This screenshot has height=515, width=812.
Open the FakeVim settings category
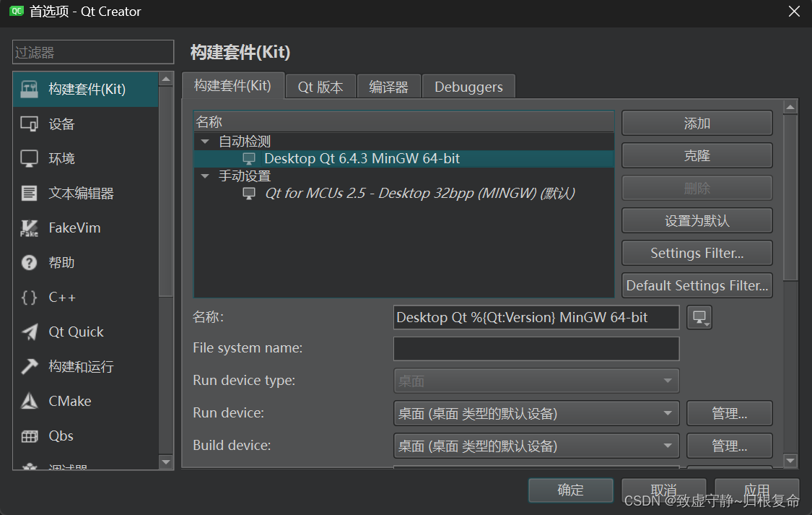pyautogui.click(x=85, y=228)
